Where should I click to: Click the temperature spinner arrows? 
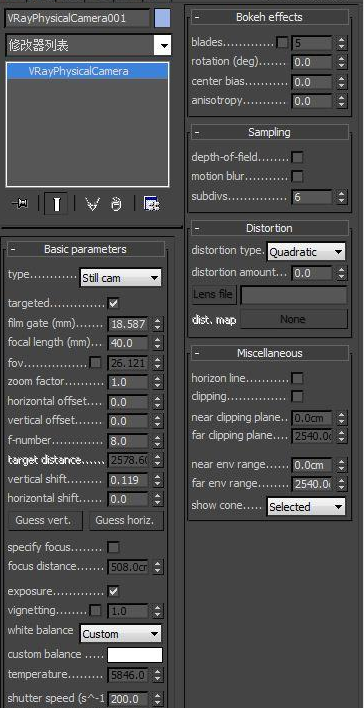[157, 675]
